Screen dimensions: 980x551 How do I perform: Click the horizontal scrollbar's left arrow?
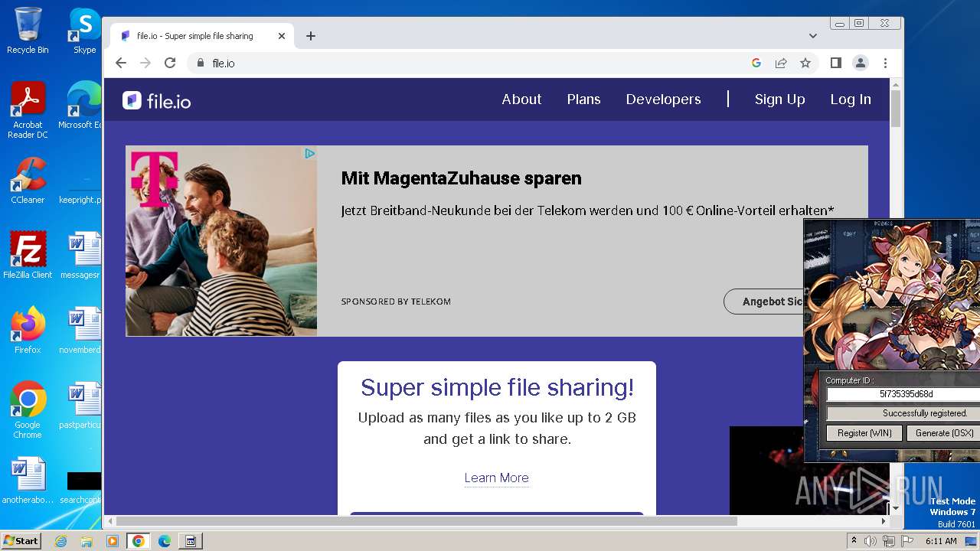click(x=109, y=521)
